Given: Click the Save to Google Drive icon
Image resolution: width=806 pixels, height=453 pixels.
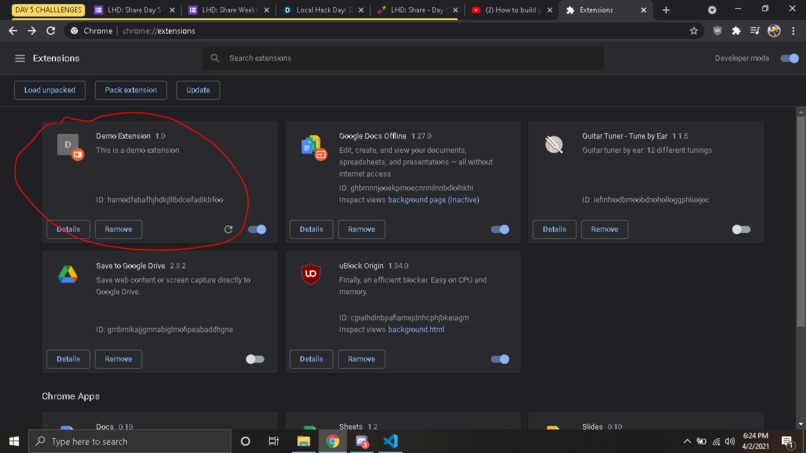Looking at the screenshot, I should [68, 274].
